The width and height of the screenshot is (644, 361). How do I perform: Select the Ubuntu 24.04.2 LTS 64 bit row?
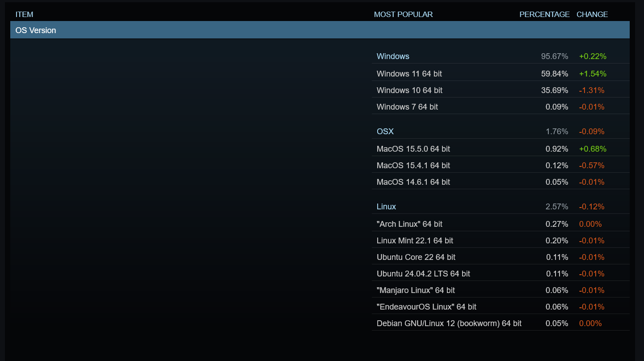tap(501, 273)
